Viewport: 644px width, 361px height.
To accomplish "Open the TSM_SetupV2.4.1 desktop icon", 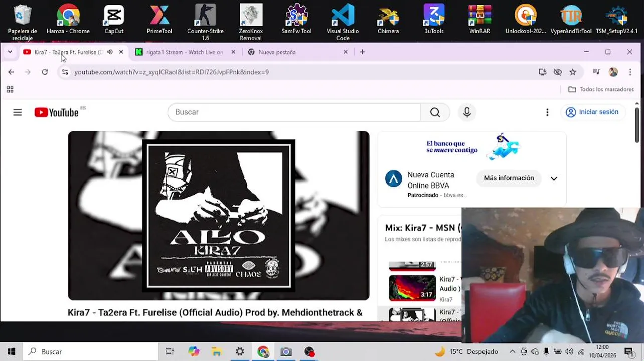I will (617, 20).
